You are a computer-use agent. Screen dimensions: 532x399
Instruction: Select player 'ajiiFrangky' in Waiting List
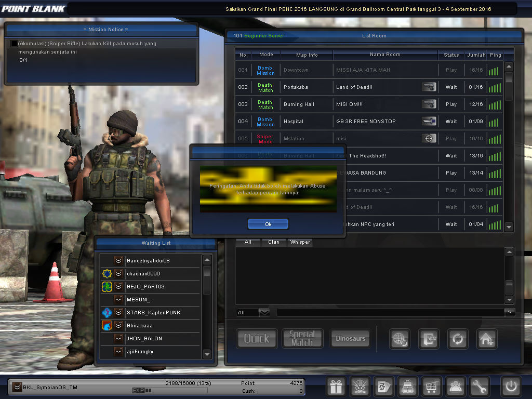pyautogui.click(x=150, y=352)
